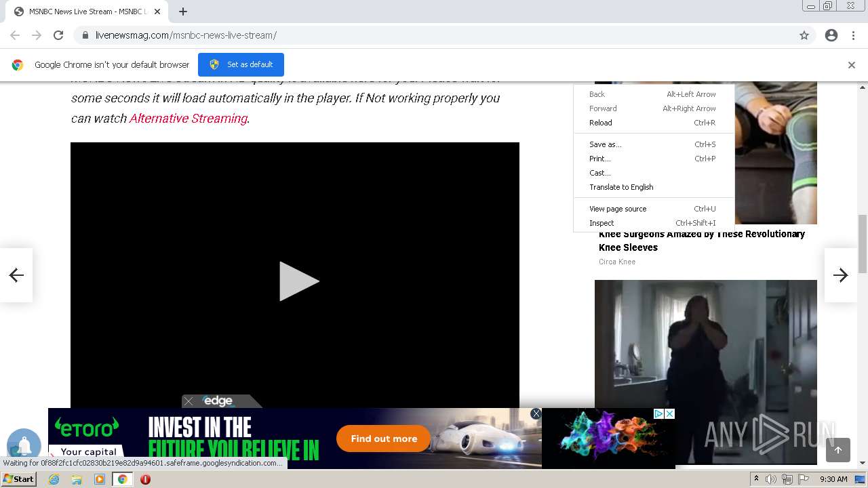The height and width of the screenshot is (488, 868).
Task: Go to previous post arrow on left
Action: coord(16,274)
